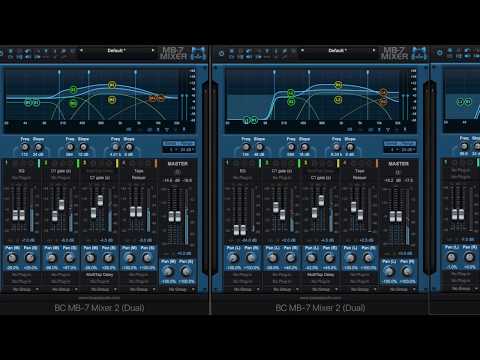Open band 3 No Group dropdown, middle window

321,289
